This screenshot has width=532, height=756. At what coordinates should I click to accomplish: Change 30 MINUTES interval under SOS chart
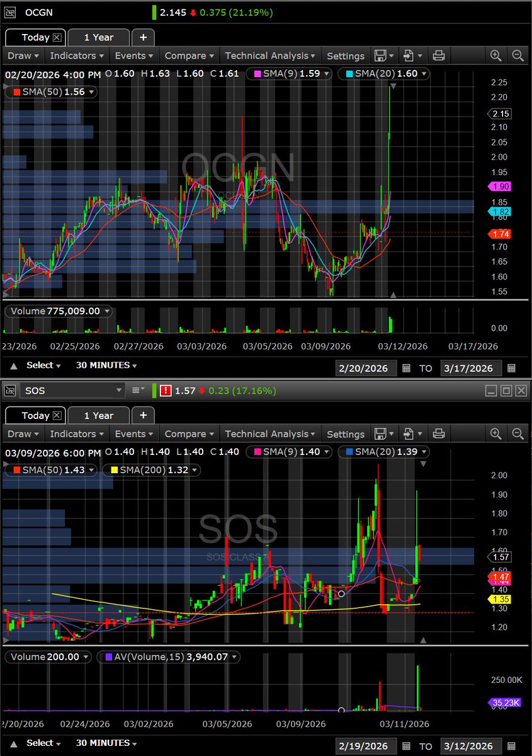click(x=106, y=743)
